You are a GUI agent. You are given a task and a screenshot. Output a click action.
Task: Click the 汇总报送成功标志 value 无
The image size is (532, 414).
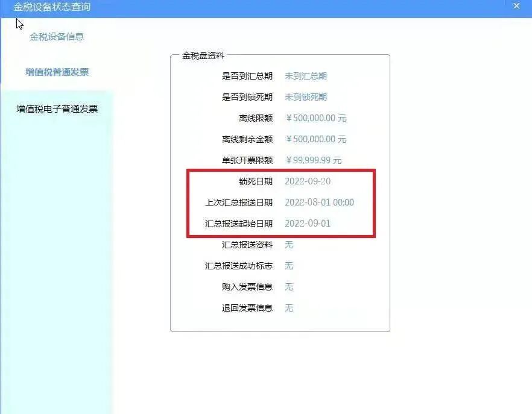(x=288, y=266)
